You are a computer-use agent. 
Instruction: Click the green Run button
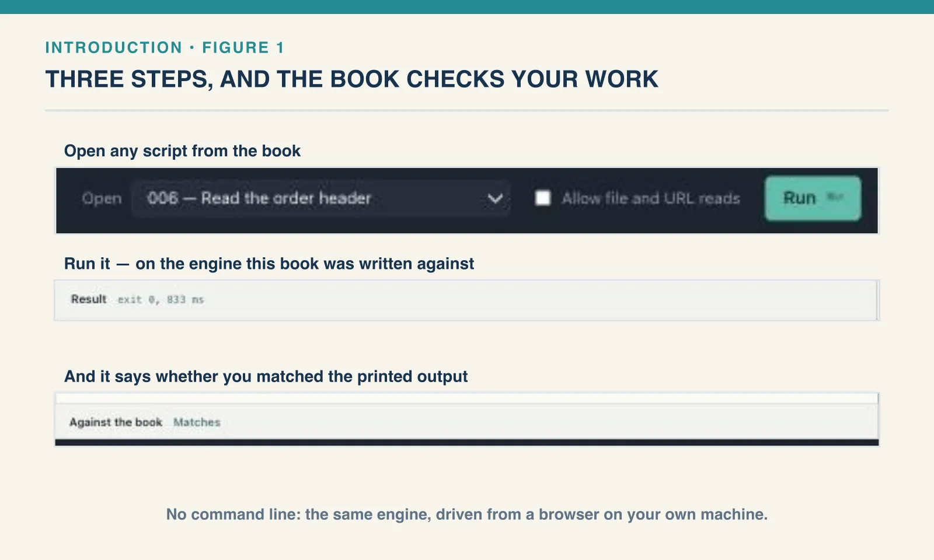(813, 198)
